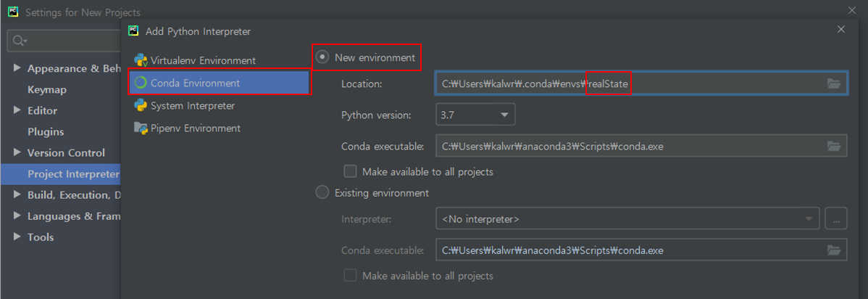Open the Python version dropdown
This screenshot has height=299, width=868.
click(475, 115)
